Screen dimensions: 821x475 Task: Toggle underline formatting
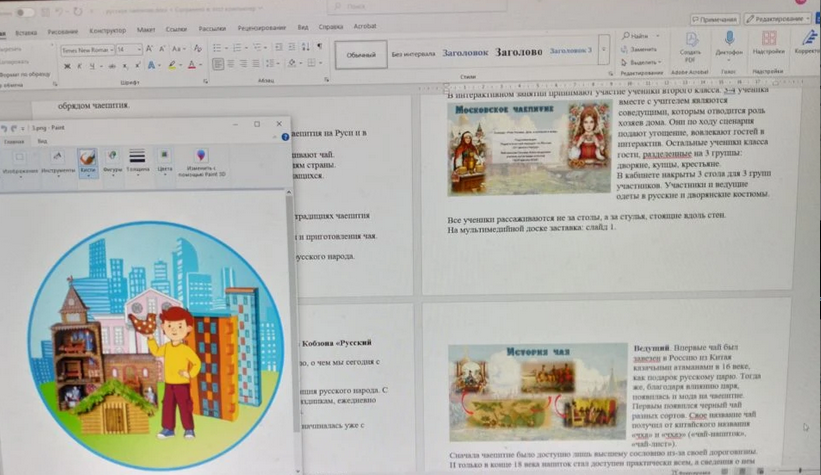tap(94, 66)
